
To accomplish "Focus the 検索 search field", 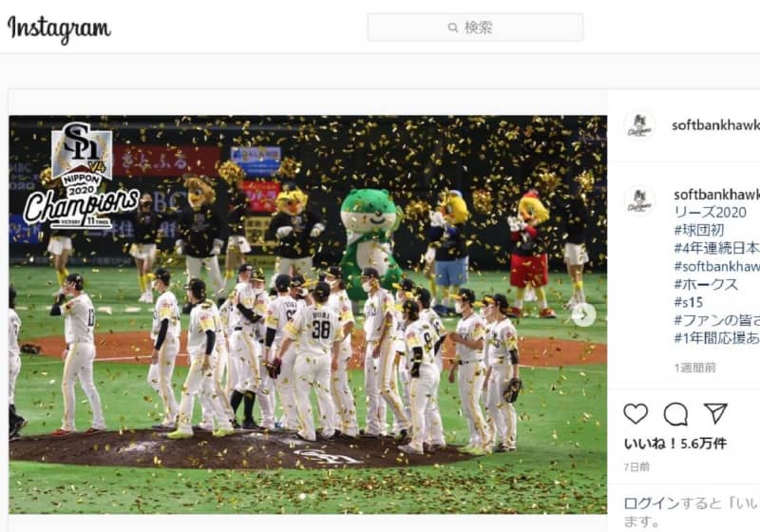I will 475,28.
